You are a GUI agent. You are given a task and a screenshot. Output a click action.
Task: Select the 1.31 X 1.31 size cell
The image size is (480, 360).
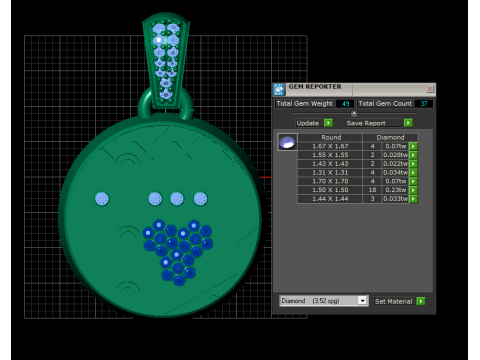pyautogui.click(x=330, y=172)
